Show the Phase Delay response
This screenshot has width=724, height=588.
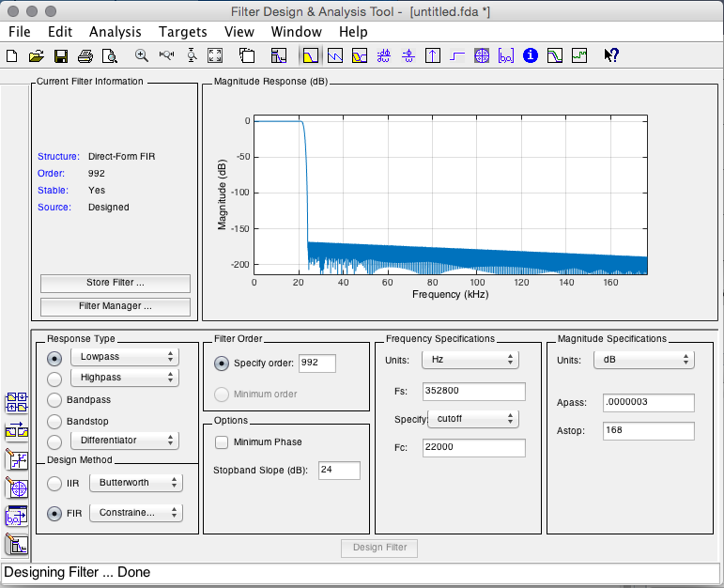pos(408,56)
